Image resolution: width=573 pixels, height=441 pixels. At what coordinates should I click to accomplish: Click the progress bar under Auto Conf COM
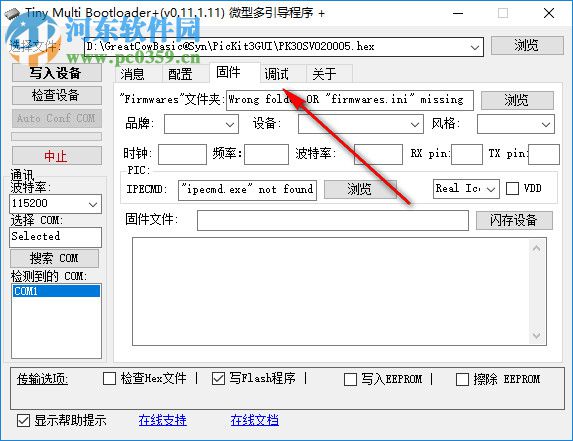[57, 137]
